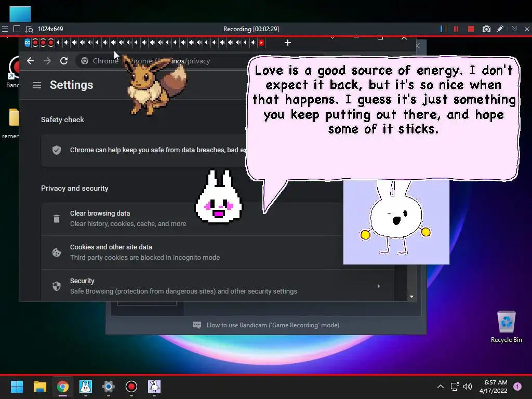Viewport: 532px width, 399px height.
Task: Click the Bandicam audio level meter icon
Action: [x=443, y=29]
